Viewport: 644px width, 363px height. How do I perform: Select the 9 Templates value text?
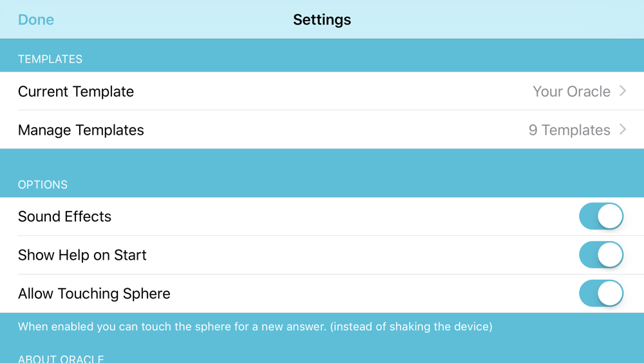point(569,130)
